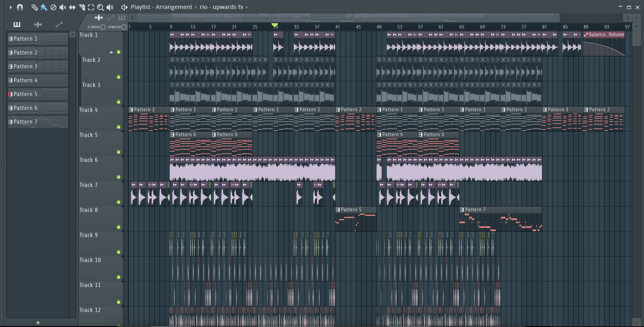Select Track 7 header label
Image resolution: width=644 pixels, height=327 pixels.
89,185
